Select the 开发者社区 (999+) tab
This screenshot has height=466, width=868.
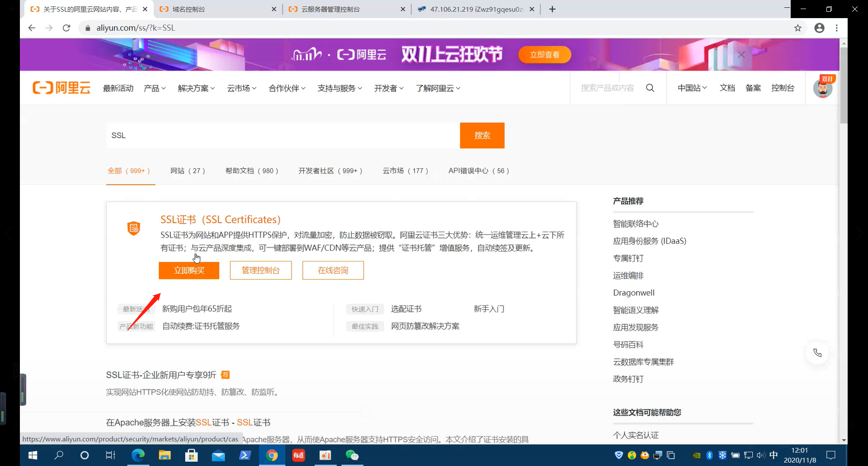click(330, 171)
